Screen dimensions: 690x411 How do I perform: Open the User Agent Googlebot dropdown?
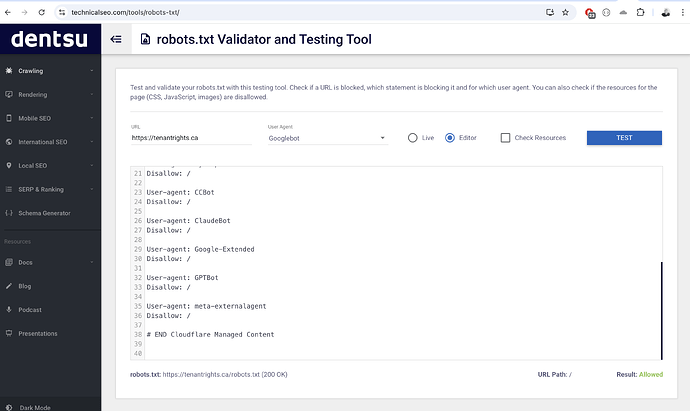327,139
